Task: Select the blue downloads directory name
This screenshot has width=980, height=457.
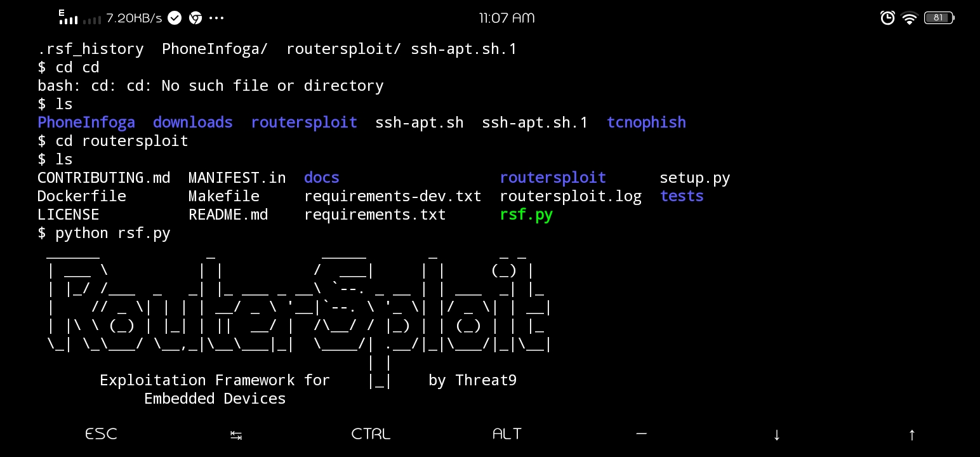Action: coord(193,122)
